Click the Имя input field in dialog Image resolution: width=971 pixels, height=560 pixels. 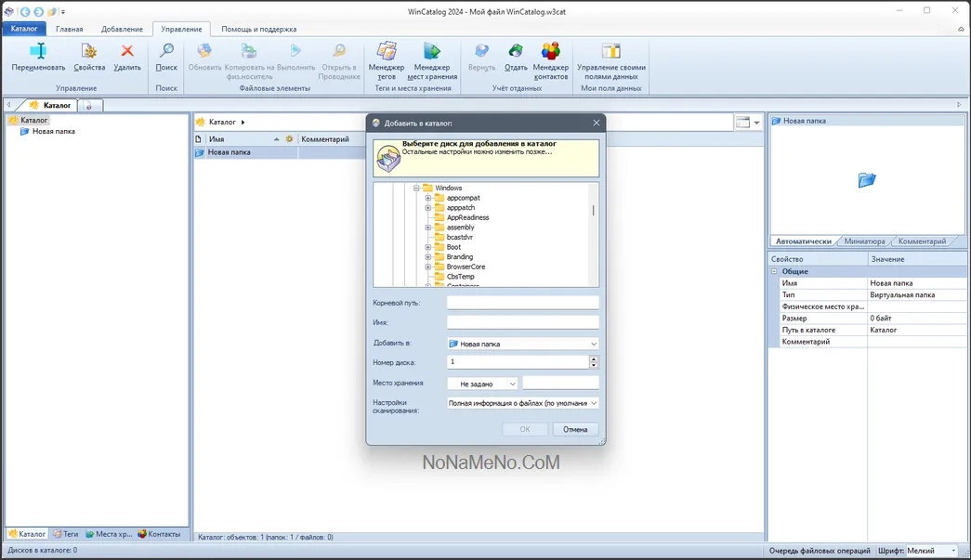click(522, 322)
